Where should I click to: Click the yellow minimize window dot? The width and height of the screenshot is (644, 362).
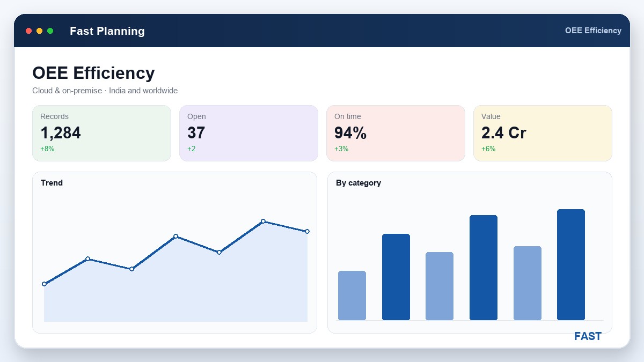tap(40, 31)
